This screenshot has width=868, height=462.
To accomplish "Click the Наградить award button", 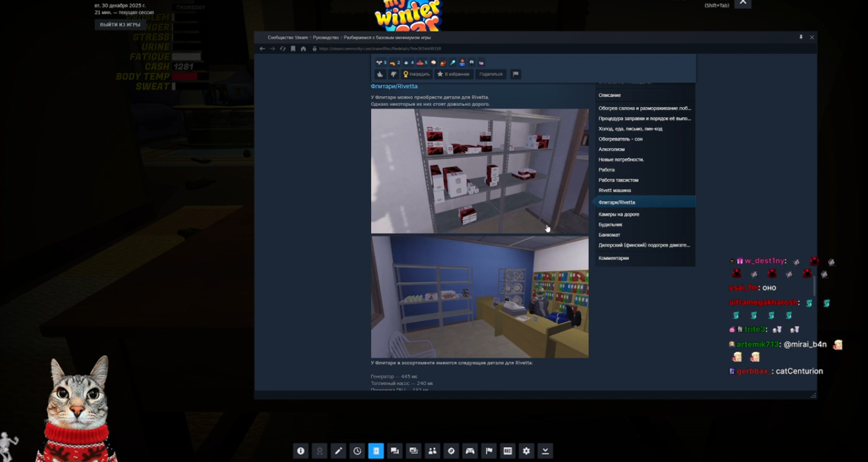I will point(417,74).
